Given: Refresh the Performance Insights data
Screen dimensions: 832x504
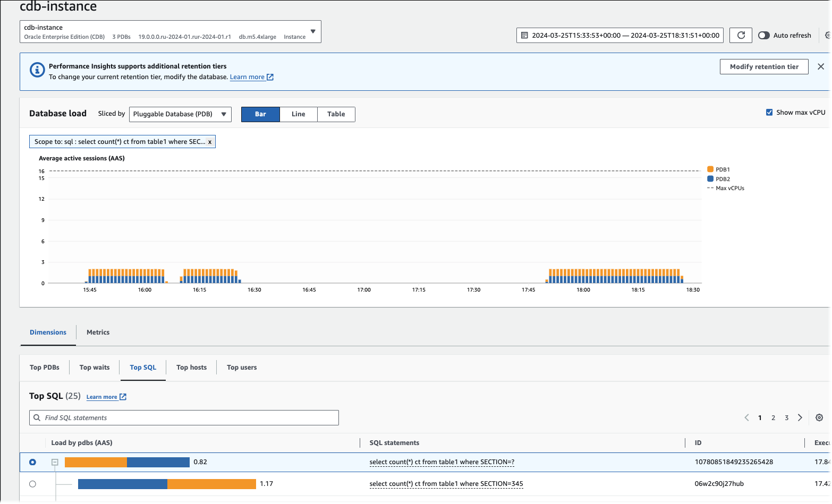Looking at the screenshot, I should (x=741, y=35).
